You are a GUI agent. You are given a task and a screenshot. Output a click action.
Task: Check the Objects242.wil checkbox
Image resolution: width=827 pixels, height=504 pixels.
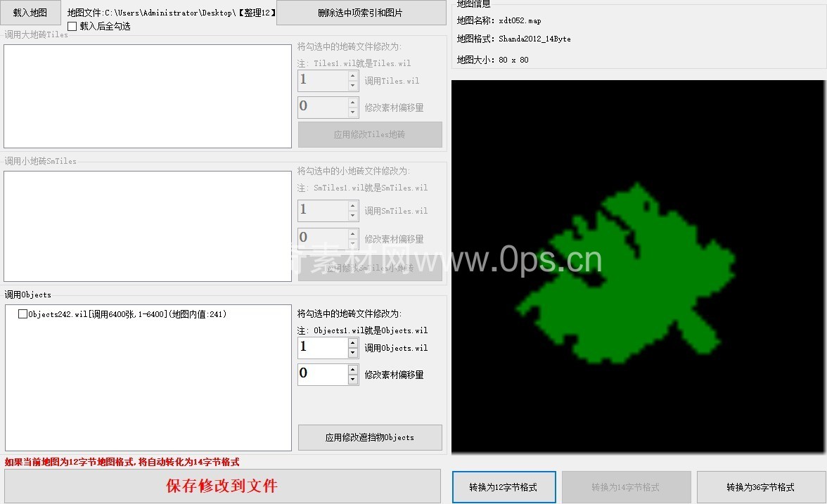(x=23, y=315)
